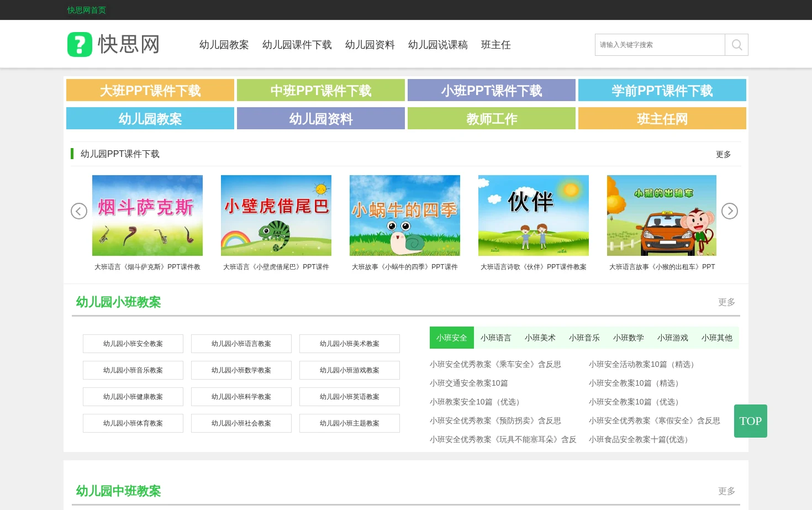Open 班主任 navigation item
Screen dimensions: 812x510
[x=496, y=45]
